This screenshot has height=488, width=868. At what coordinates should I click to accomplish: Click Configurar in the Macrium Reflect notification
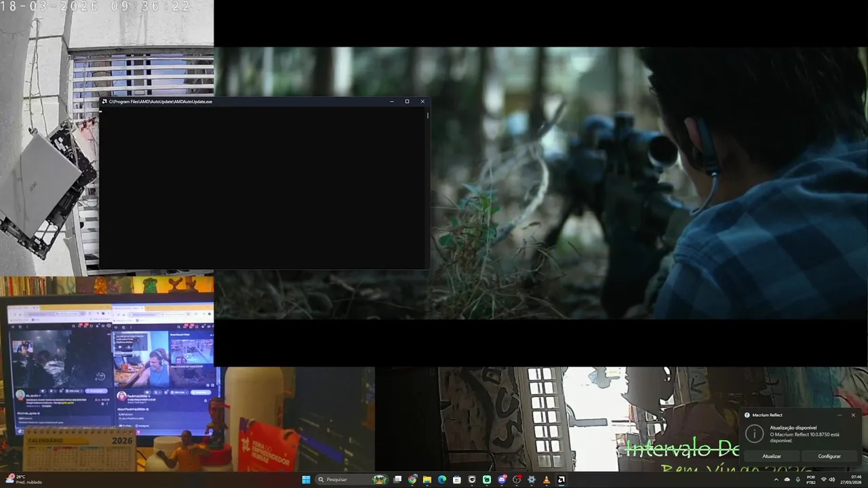pyautogui.click(x=829, y=456)
